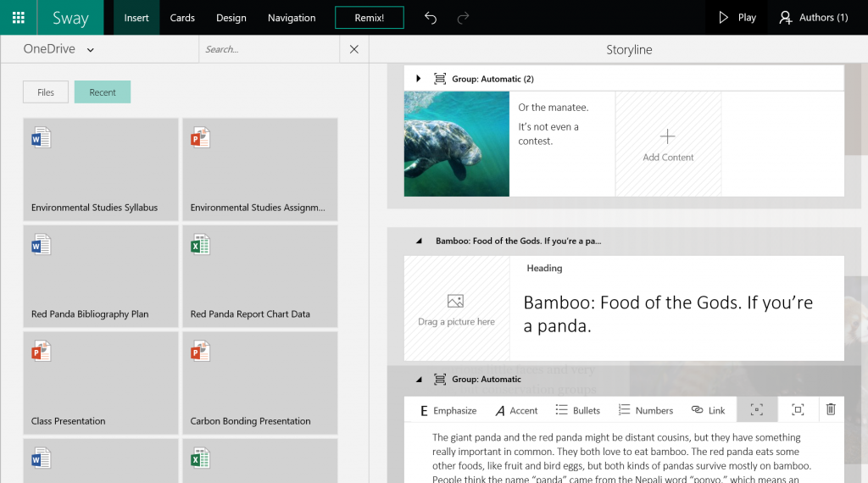This screenshot has width=868, height=483.
Task: Open Red Panda Report Chart Data file
Action: (x=259, y=275)
